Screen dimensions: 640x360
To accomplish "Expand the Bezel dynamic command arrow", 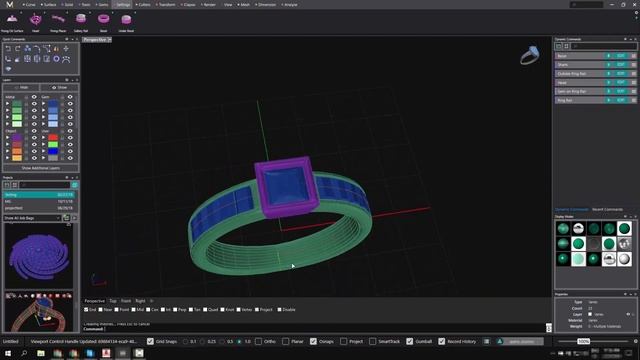I will click(608, 56).
